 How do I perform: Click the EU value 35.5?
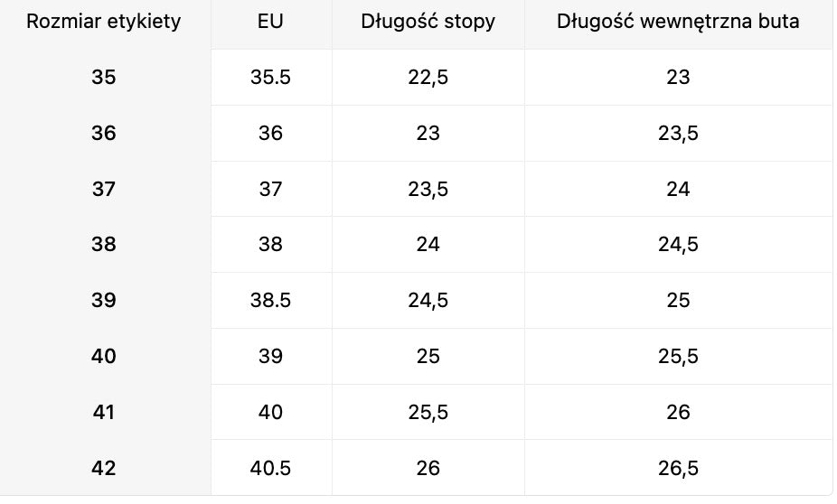click(270, 78)
